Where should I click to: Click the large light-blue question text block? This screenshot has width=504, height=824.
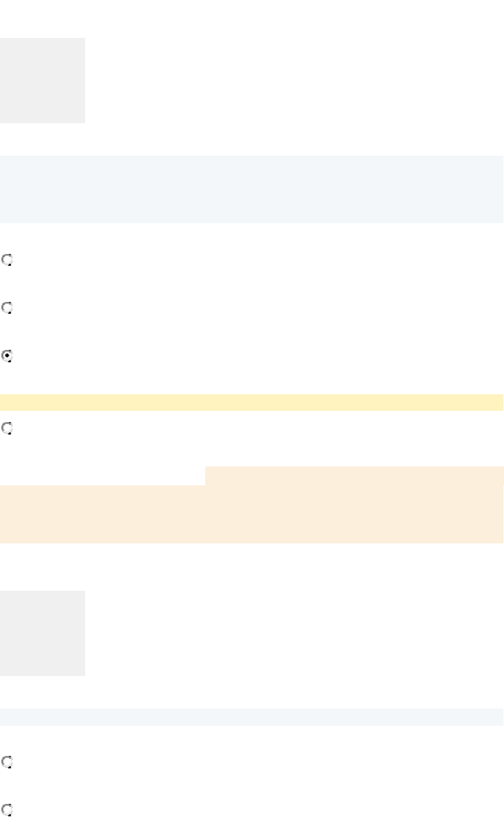251,189
